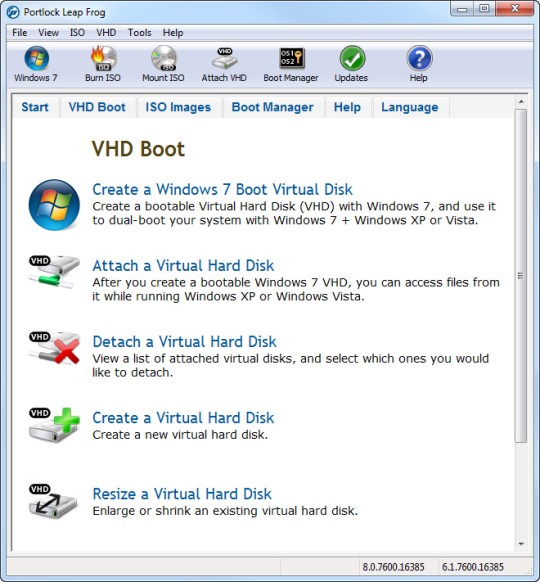Image resolution: width=540 pixels, height=582 pixels.
Task: Click Attach a Virtual Hard Disk link
Action: click(183, 265)
